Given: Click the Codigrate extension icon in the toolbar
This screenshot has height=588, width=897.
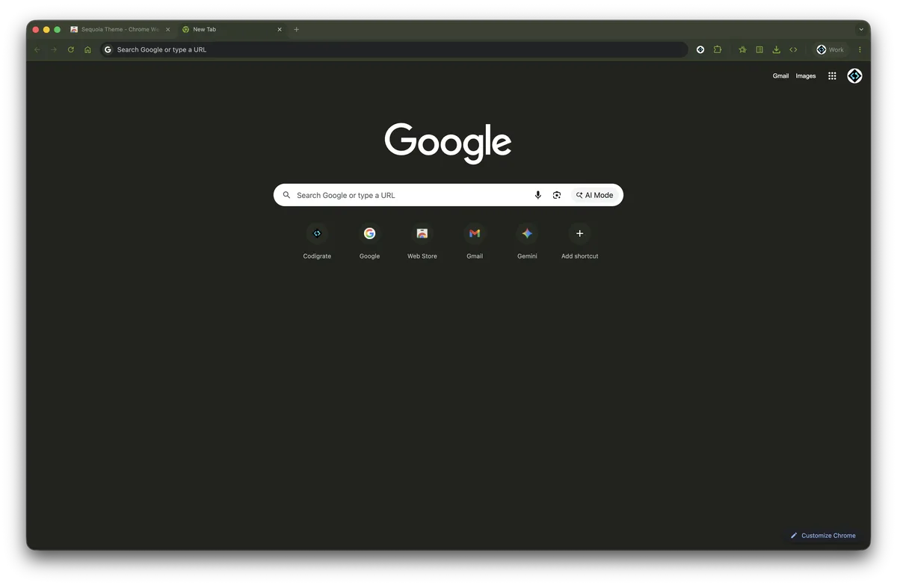Looking at the screenshot, I should [700, 50].
